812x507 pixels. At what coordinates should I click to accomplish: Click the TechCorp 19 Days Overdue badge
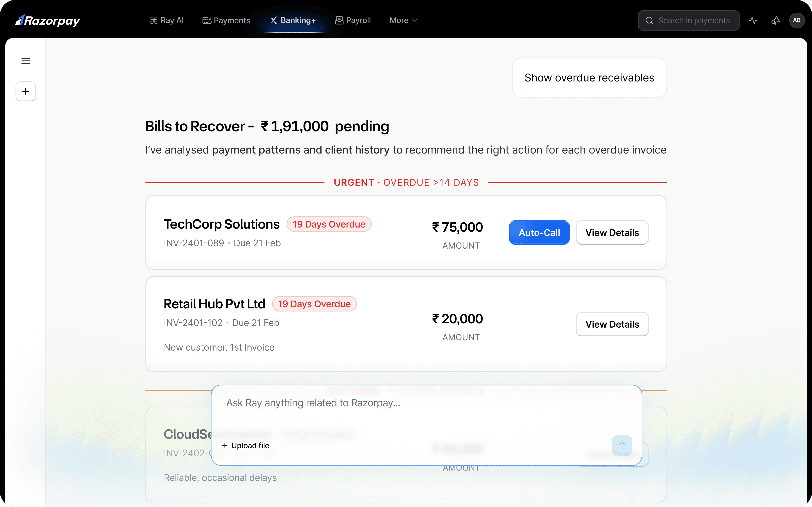(329, 224)
